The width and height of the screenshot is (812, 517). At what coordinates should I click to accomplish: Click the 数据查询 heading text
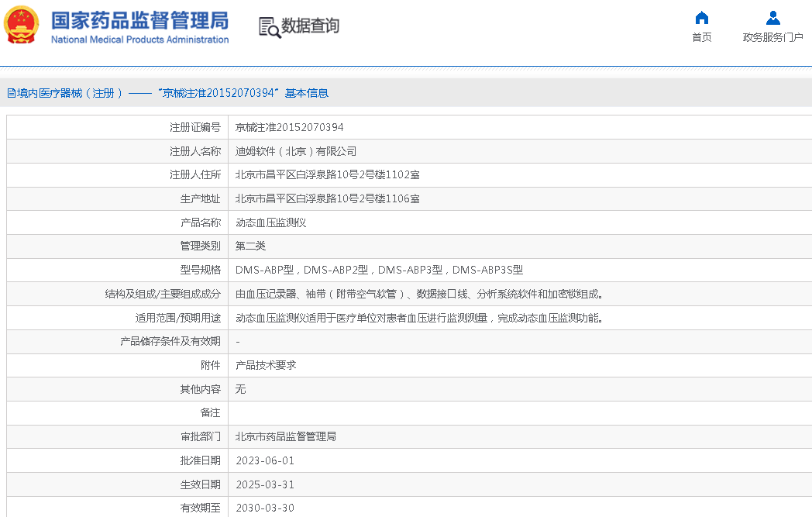coord(310,26)
